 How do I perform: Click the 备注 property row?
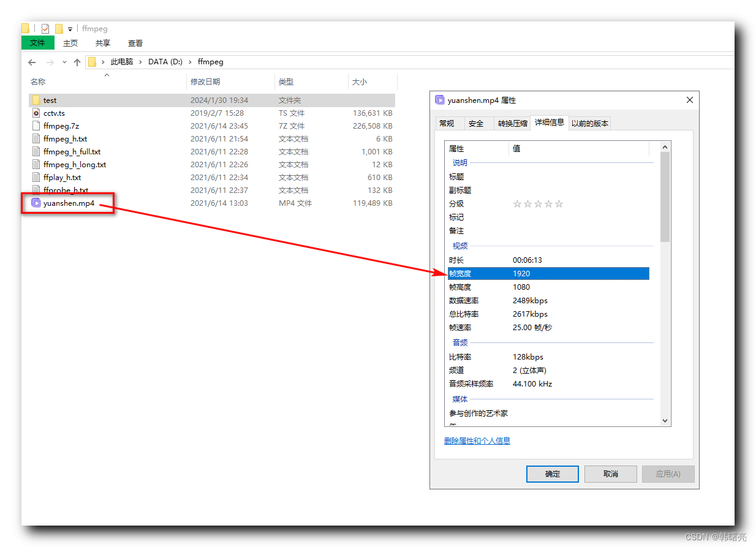click(x=548, y=231)
